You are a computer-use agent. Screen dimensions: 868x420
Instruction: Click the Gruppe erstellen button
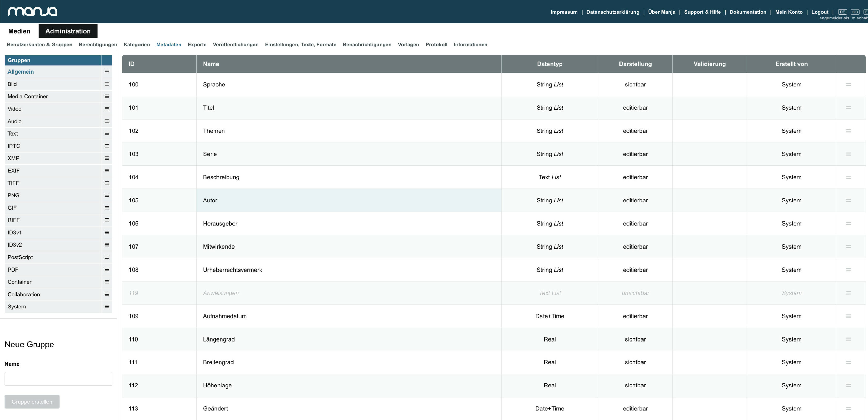(x=32, y=402)
